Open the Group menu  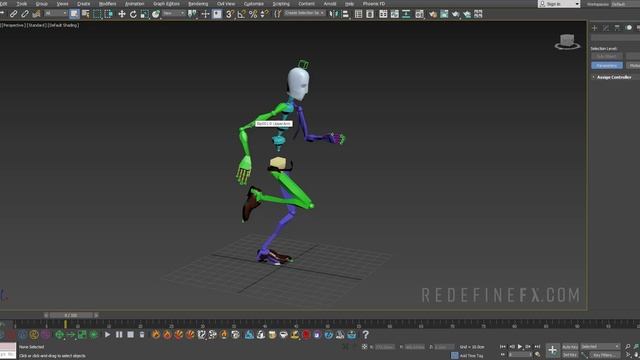tap(42, 4)
